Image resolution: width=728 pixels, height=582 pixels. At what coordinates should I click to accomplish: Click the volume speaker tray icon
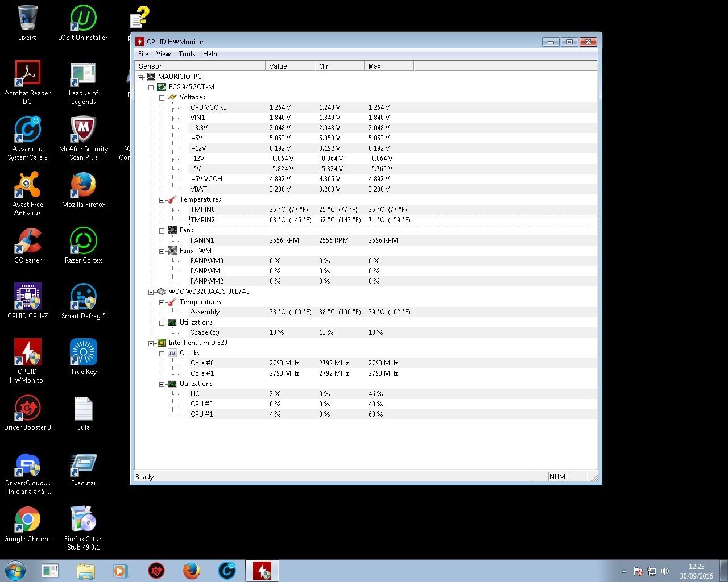[x=665, y=571]
